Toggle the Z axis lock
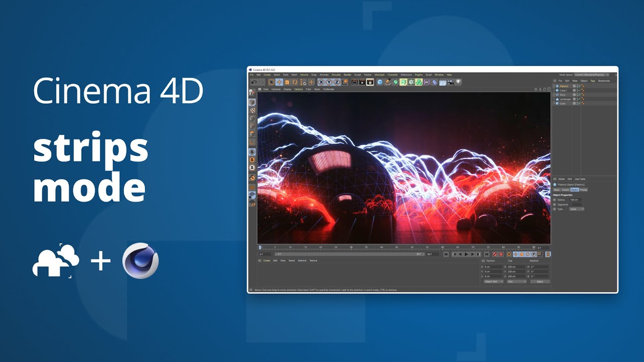 [337, 82]
